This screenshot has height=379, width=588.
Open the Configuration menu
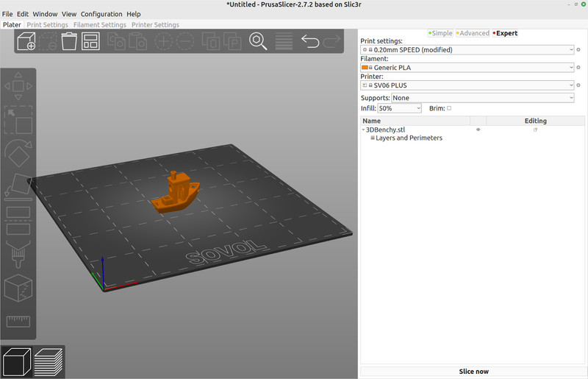click(x=101, y=14)
